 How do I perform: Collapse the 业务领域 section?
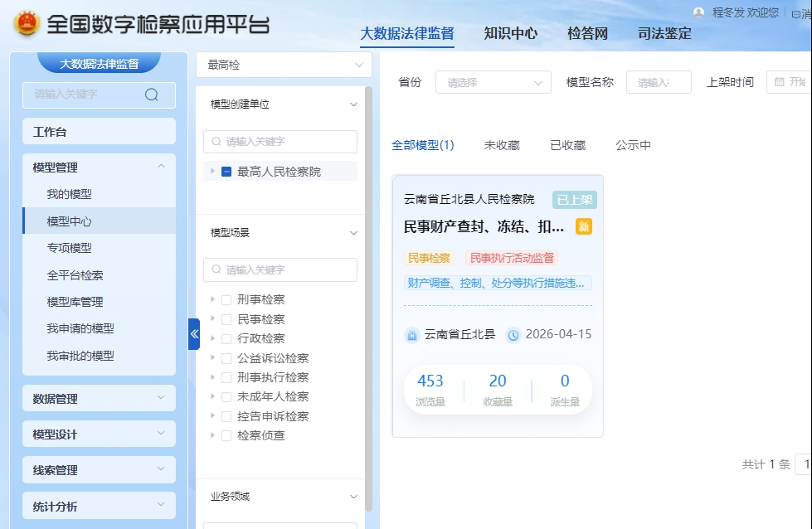tap(353, 497)
